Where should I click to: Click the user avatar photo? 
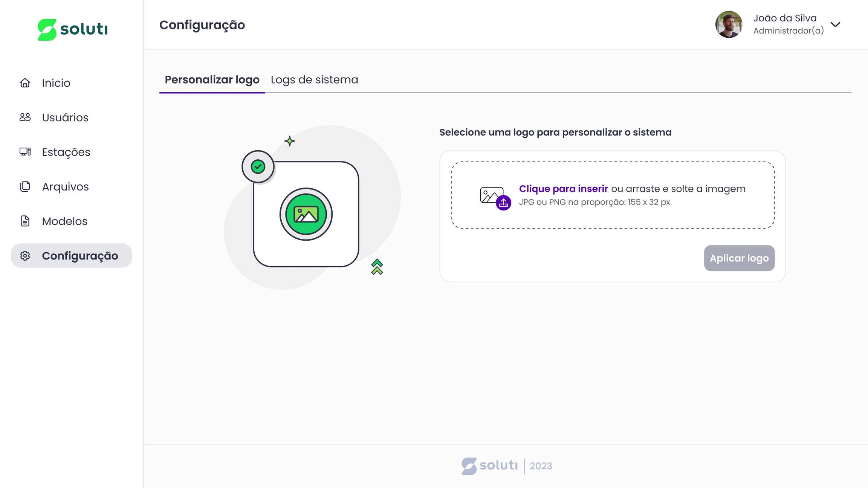(729, 24)
